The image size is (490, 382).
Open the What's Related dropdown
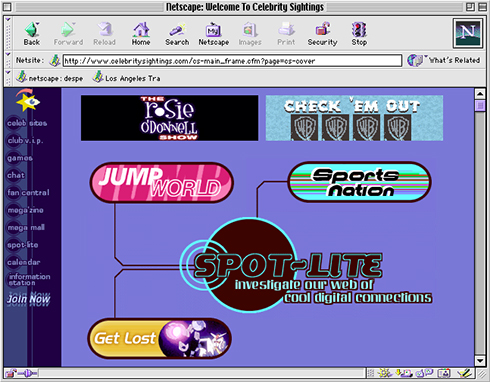pyautogui.click(x=444, y=60)
